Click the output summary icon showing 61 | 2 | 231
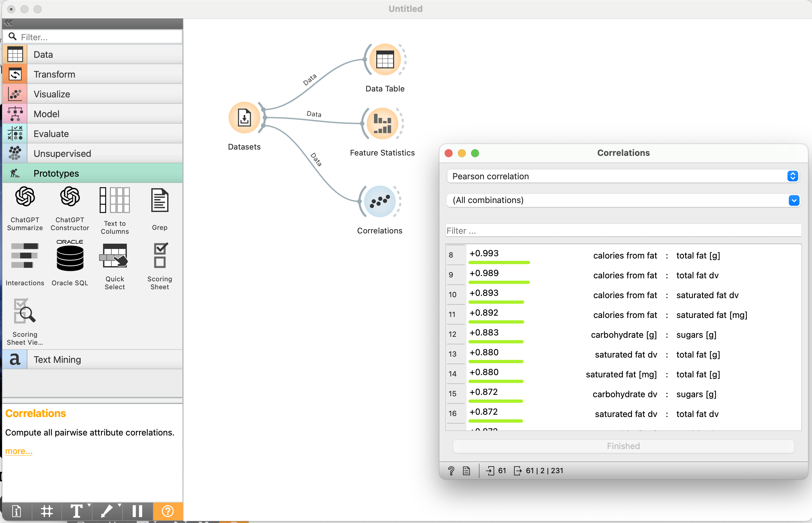The width and height of the screenshot is (812, 523). (x=538, y=471)
